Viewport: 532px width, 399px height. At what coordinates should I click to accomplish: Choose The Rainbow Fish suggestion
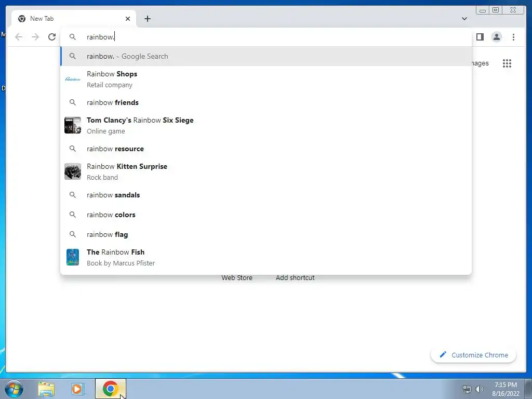pos(266,257)
